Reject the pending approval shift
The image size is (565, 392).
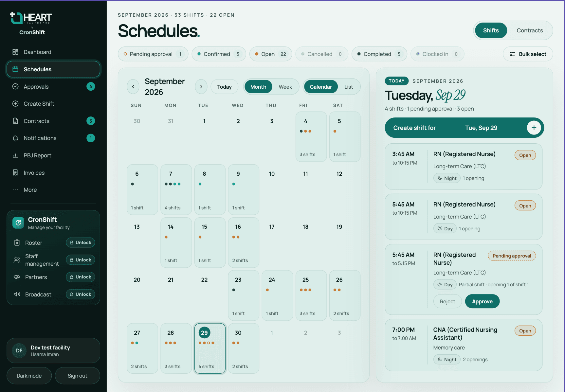(447, 301)
